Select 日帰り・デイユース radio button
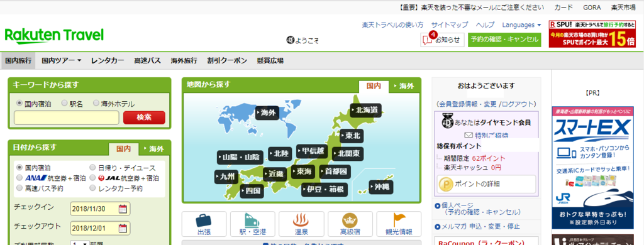This screenshot has height=245, width=644. coord(93,168)
